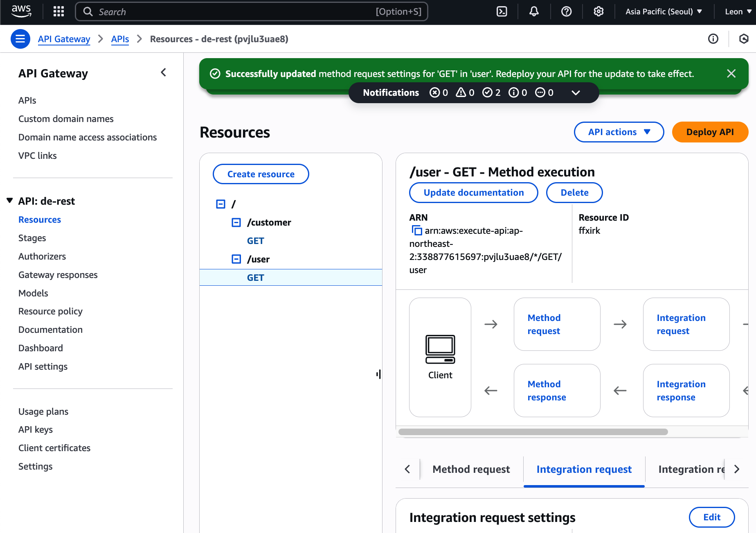Focus the AWS search field
756x533 pixels.
click(x=252, y=11)
